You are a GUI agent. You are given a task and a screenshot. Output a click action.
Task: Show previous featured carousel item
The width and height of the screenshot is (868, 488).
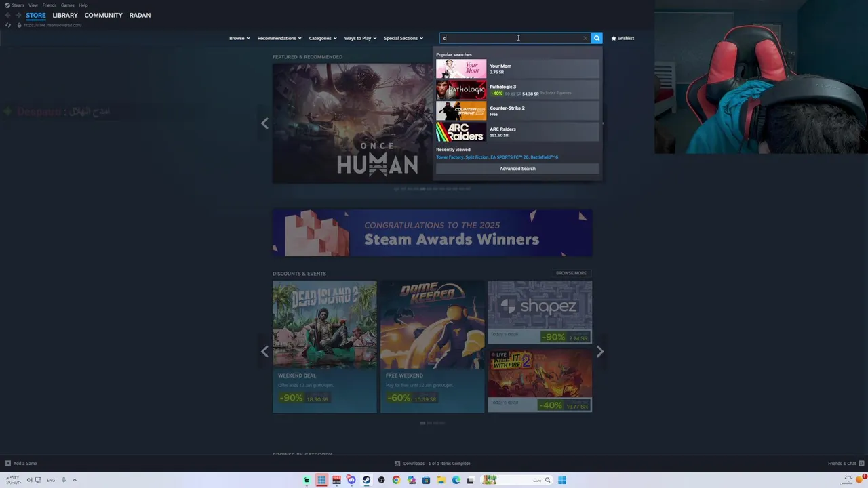tap(264, 123)
